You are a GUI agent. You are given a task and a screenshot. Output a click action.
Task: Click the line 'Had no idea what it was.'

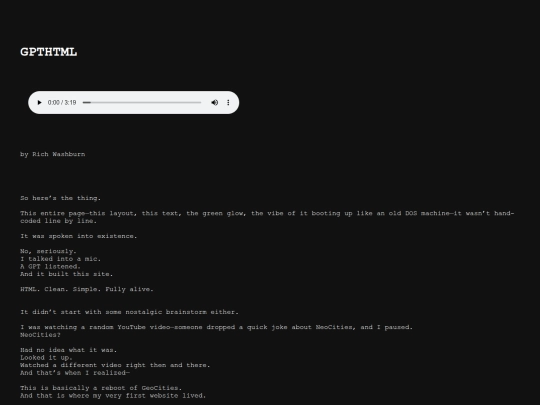(x=69, y=350)
